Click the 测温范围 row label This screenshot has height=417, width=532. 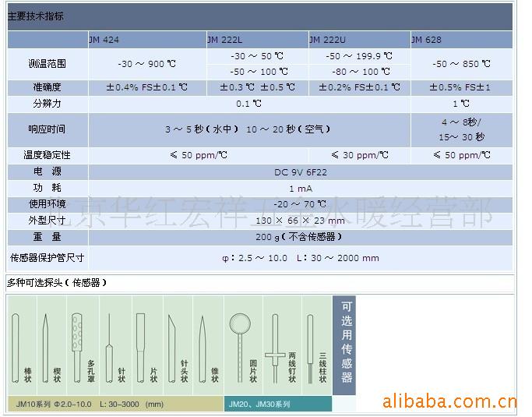[48, 63]
